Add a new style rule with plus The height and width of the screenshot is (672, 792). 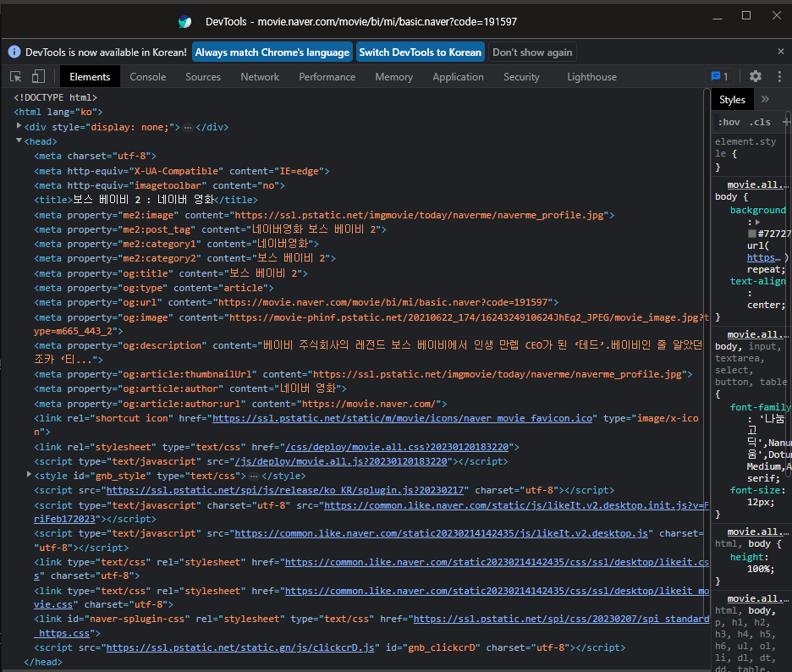tap(786, 122)
